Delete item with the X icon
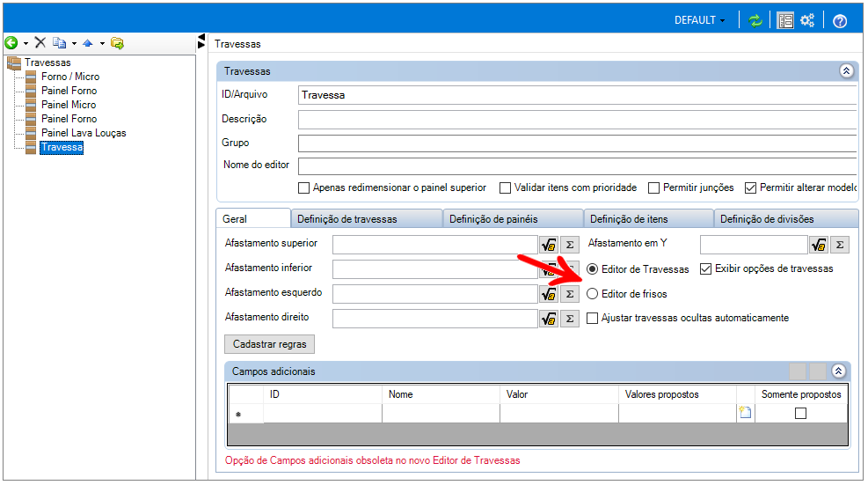 coord(40,43)
